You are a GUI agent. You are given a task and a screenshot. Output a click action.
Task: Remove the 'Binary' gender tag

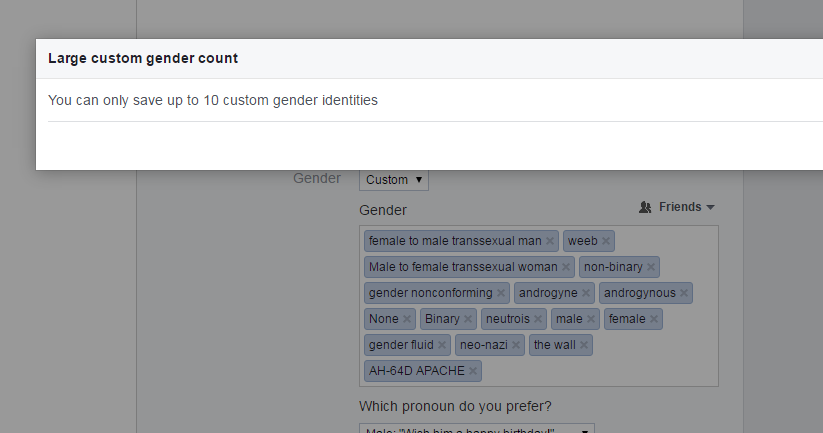468,319
